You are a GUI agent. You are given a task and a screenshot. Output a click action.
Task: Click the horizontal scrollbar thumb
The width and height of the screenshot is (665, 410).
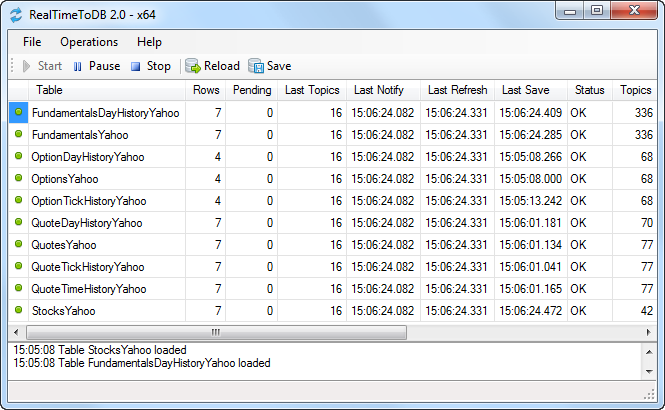215,332
